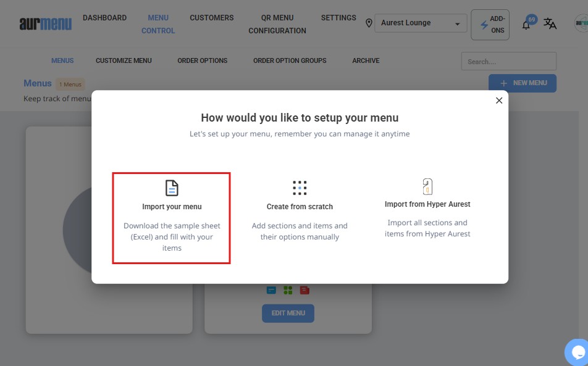Click the green grid layout icon

click(x=288, y=290)
